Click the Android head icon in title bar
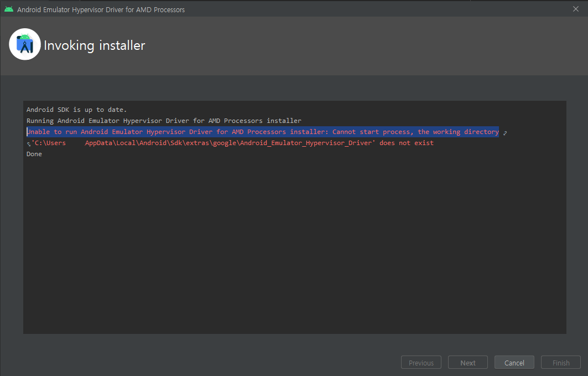The image size is (588, 376). coord(9,9)
